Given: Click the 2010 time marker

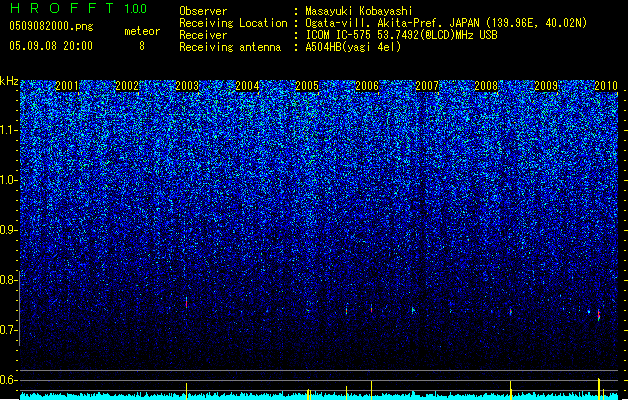Looking at the screenshot, I should pyautogui.click(x=606, y=86).
